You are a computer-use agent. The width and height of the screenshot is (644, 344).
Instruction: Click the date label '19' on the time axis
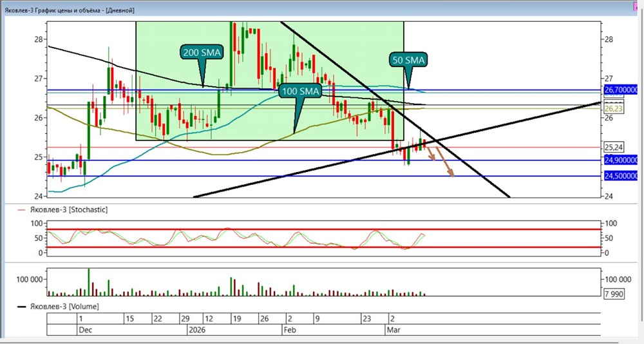tap(236, 318)
